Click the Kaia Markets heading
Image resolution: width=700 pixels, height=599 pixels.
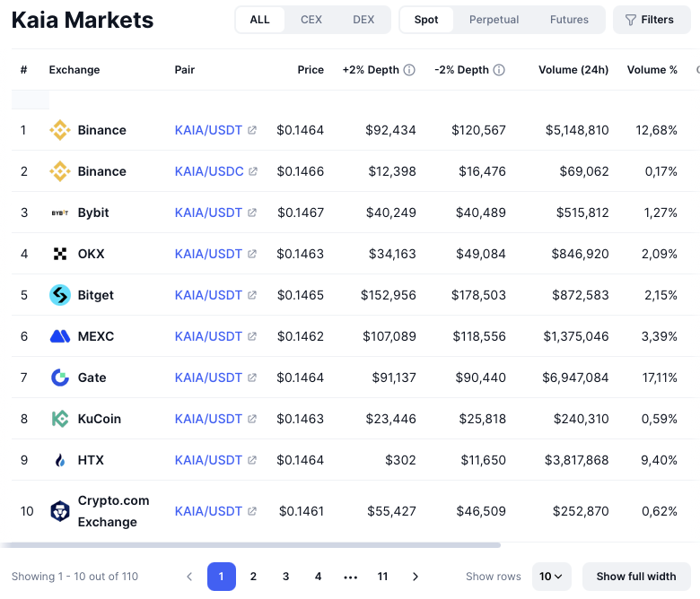tap(83, 20)
